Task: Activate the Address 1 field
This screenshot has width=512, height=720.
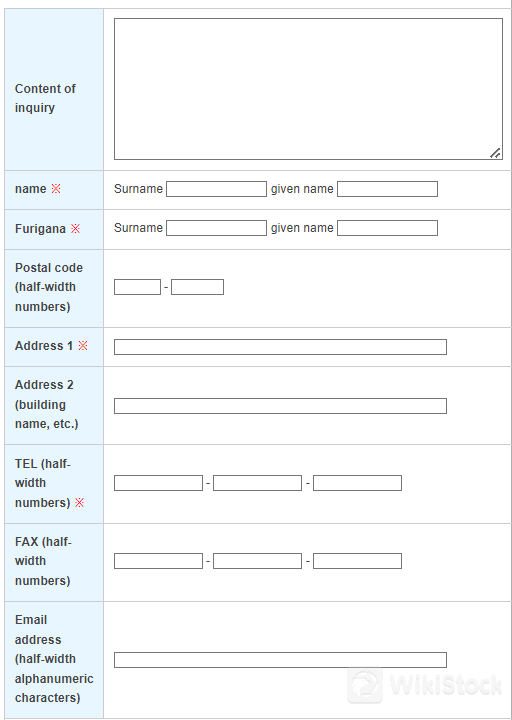Action: click(280, 347)
